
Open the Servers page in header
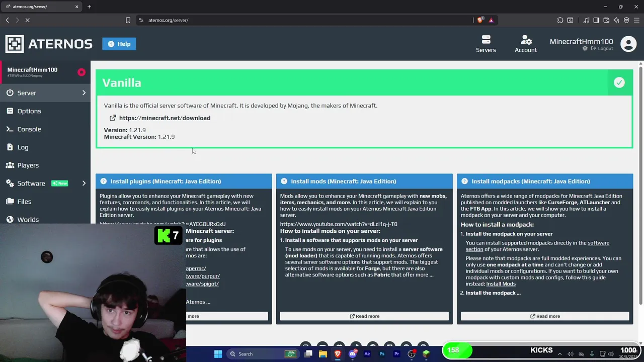(x=486, y=44)
